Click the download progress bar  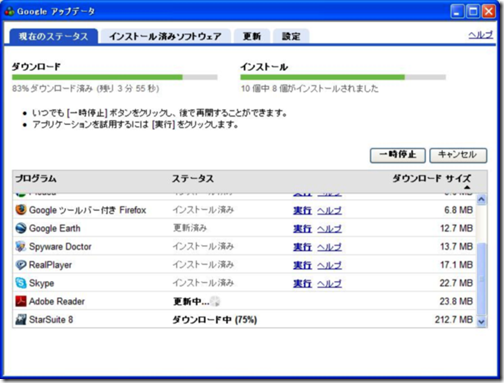pyautogui.click(x=115, y=77)
